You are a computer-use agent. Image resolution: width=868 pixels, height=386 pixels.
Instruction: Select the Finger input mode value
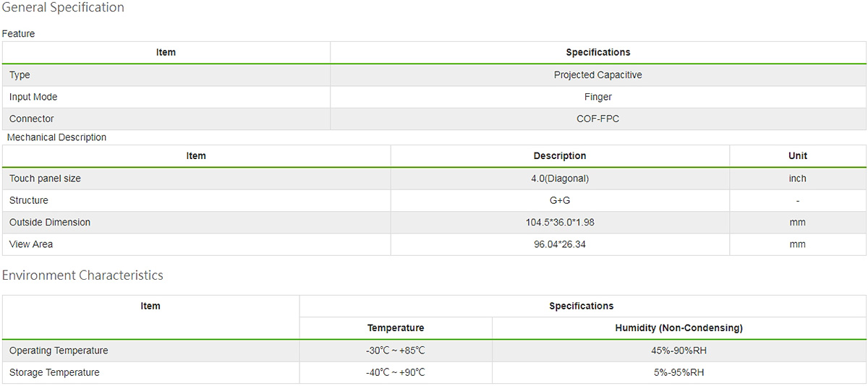point(597,97)
